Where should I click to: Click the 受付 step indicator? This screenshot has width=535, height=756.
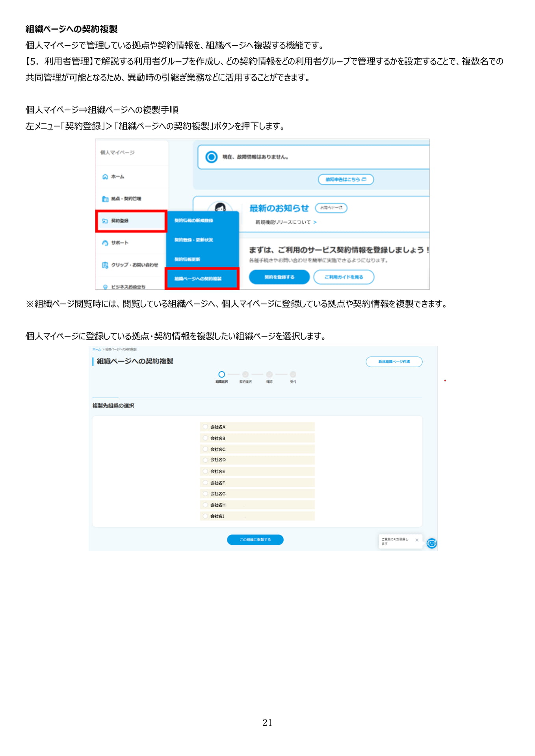click(293, 374)
